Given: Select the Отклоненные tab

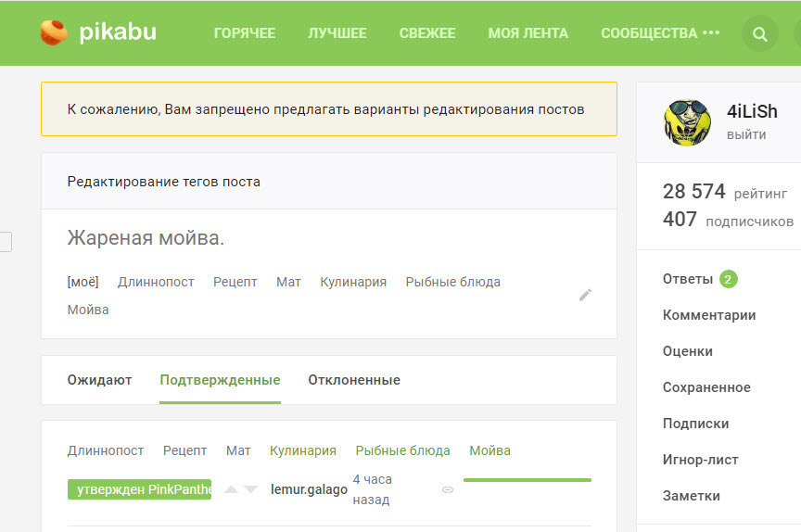Looking at the screenshot, I should coord(354,380).
